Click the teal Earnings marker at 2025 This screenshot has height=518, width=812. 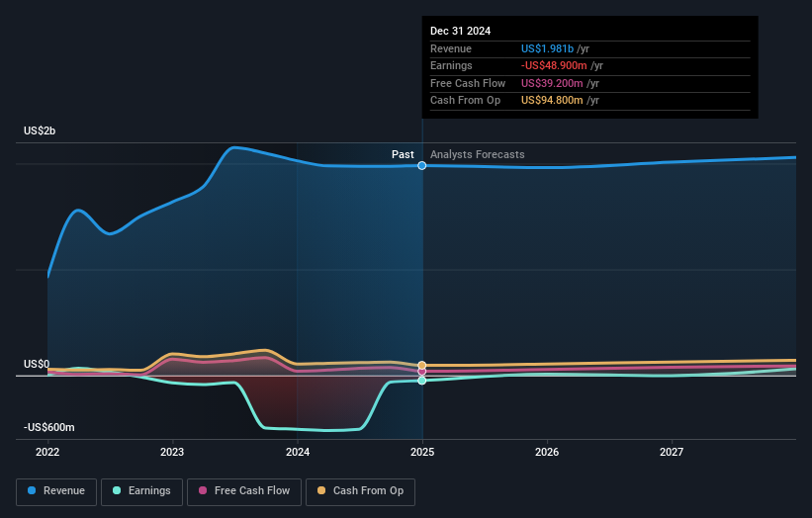422,381
